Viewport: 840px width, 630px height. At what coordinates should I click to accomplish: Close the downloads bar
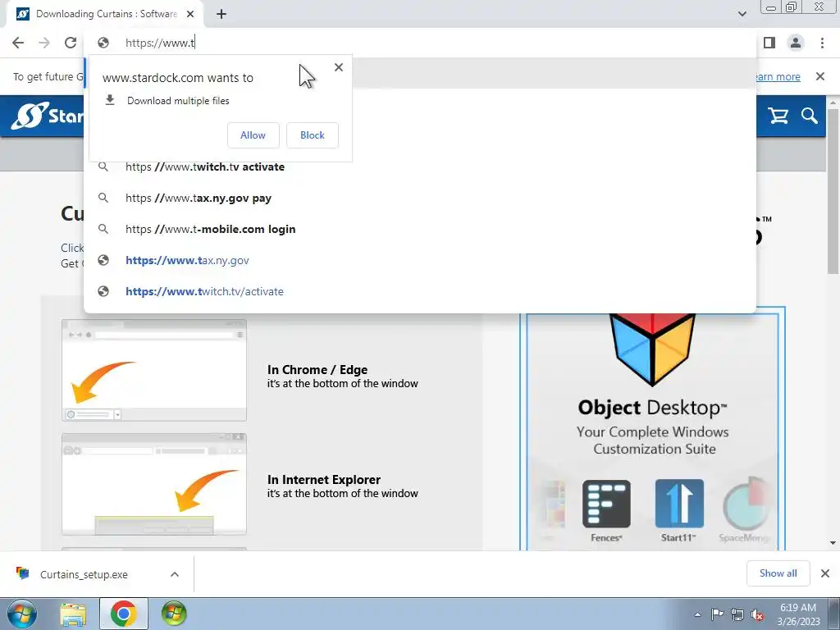click(825, 573)
